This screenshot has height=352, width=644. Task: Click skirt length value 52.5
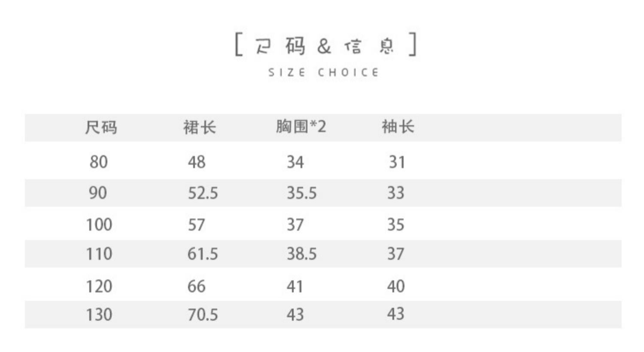point(203,193)
